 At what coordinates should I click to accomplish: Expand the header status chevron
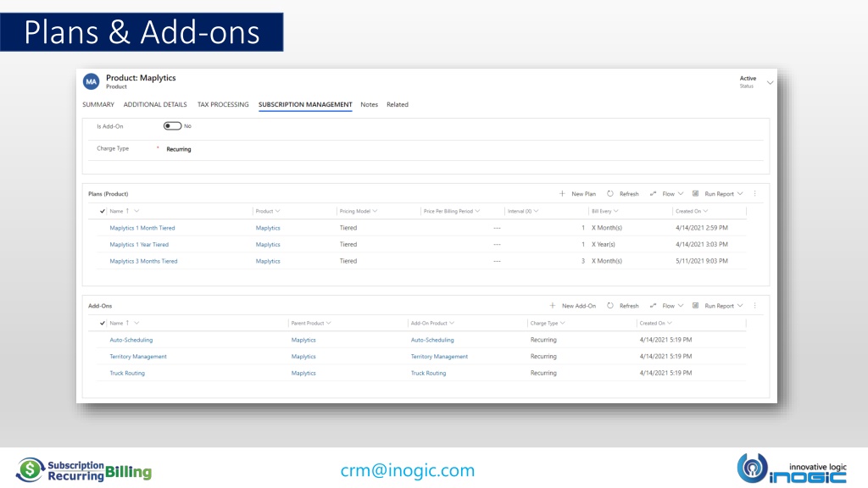pos(770,82)
